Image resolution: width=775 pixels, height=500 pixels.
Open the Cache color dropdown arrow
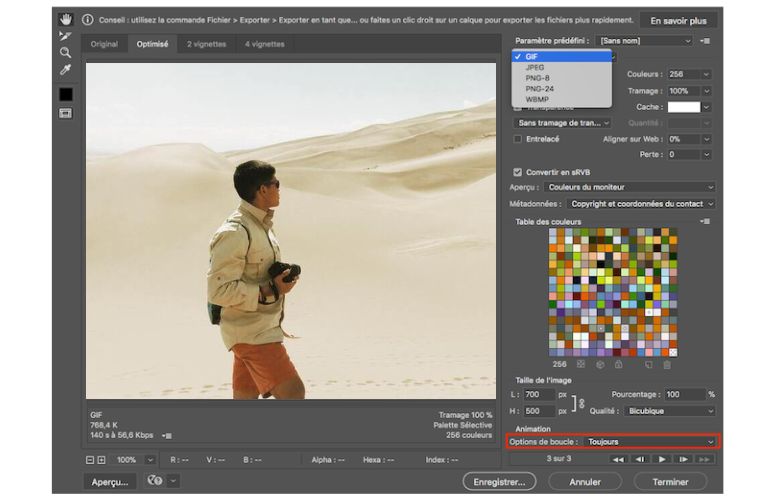coord(707,107)
